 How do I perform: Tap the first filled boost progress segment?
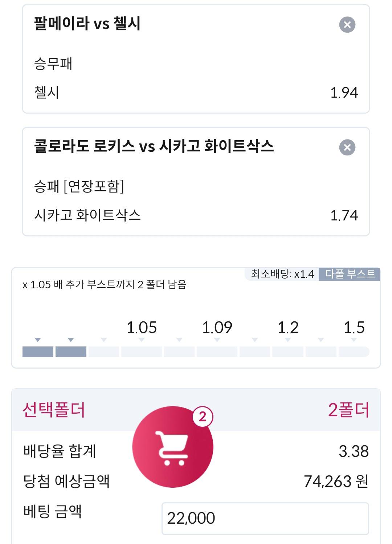coord(38,352)
